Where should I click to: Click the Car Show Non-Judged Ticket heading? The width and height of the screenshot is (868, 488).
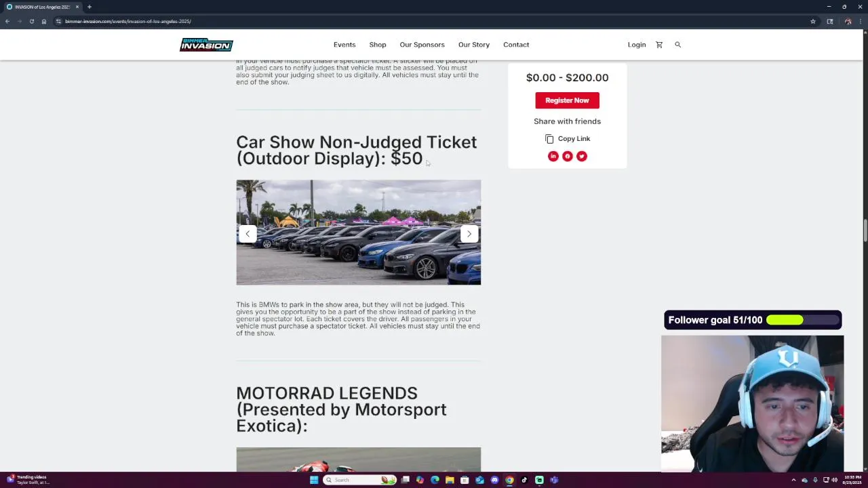[x=356, y=150]
